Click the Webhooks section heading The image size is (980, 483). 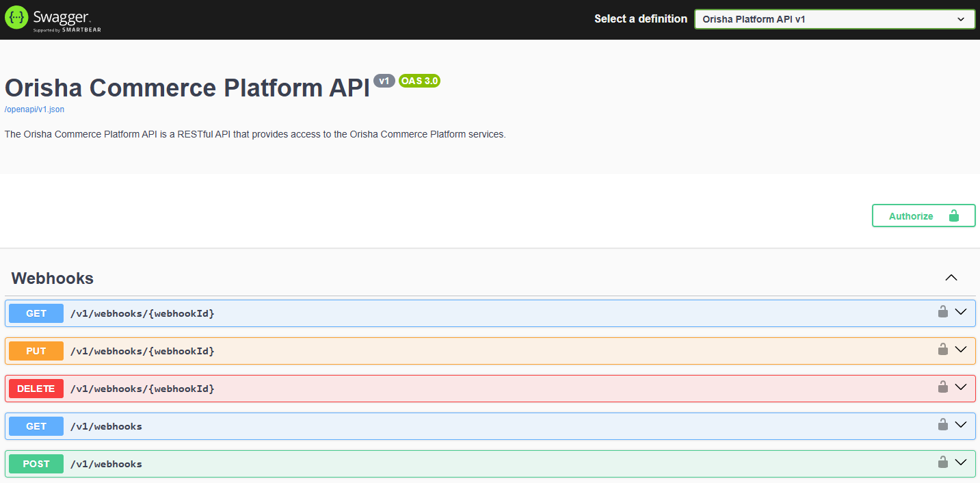click(x=52, y=278)
